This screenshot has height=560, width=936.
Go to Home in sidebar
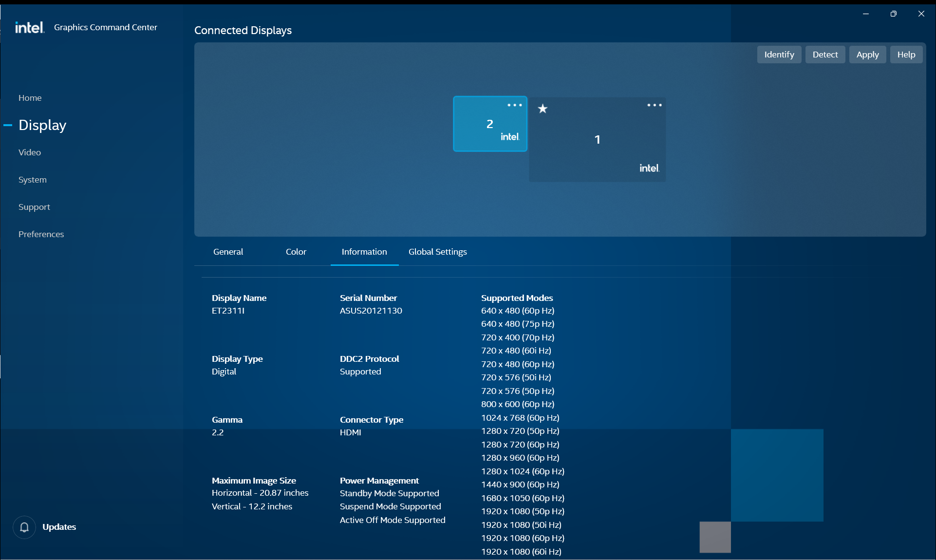click(30, 98)
